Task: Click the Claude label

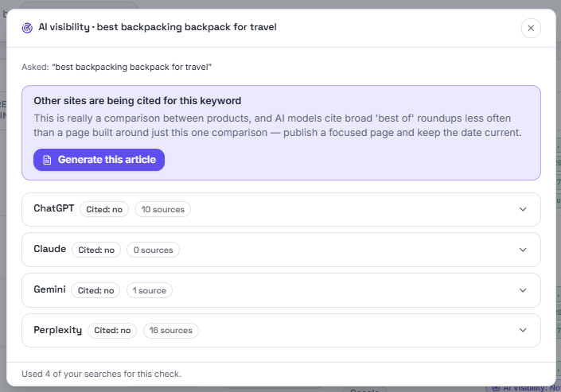Action: pyautogui.click(x=49, y=249)
